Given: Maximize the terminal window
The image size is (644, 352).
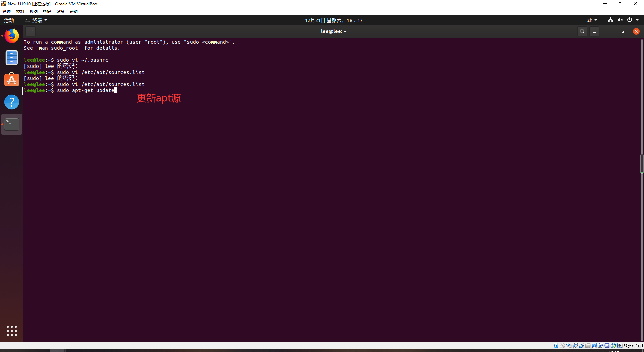Looking at the screenshot, I should 623,31.
